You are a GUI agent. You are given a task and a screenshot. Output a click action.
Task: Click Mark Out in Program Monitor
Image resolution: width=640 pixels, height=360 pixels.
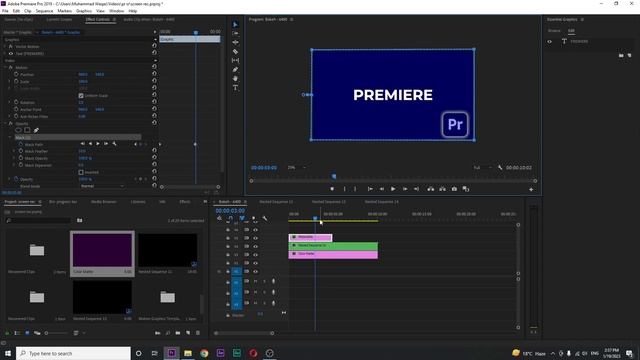coord(355,189)
